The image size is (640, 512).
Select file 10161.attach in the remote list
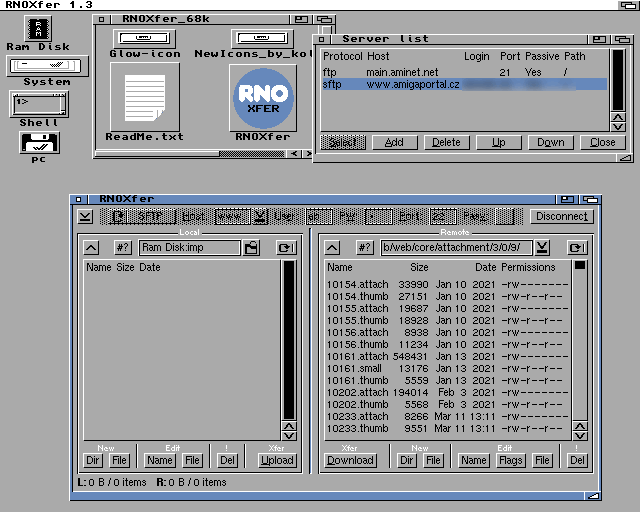pyautogui.click(x=357, y=356)
